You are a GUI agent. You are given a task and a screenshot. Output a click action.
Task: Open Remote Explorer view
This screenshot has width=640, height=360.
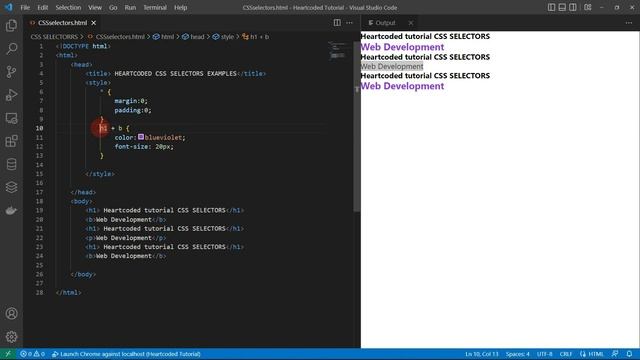click(x=11, y=118)
